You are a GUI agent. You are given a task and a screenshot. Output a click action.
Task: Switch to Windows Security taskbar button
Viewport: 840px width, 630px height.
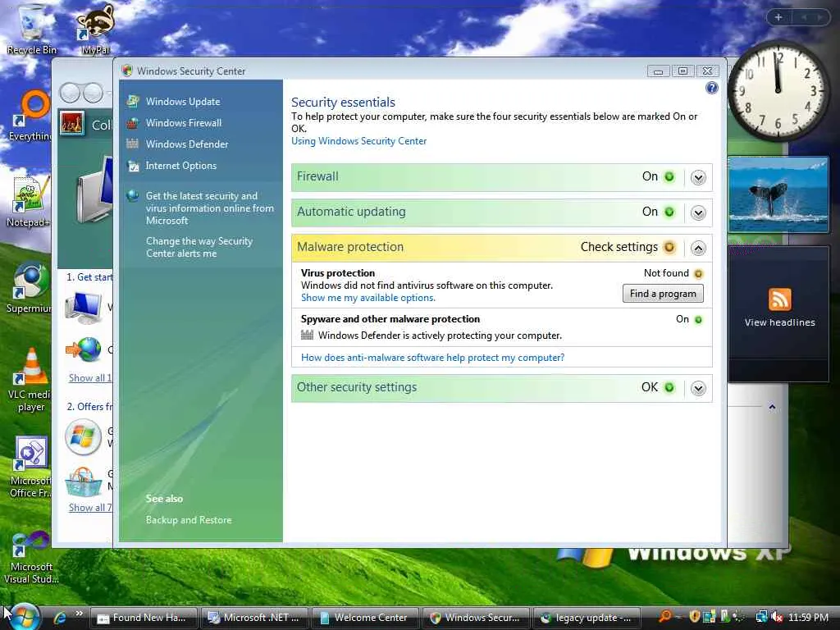click(x=476, y=618)
